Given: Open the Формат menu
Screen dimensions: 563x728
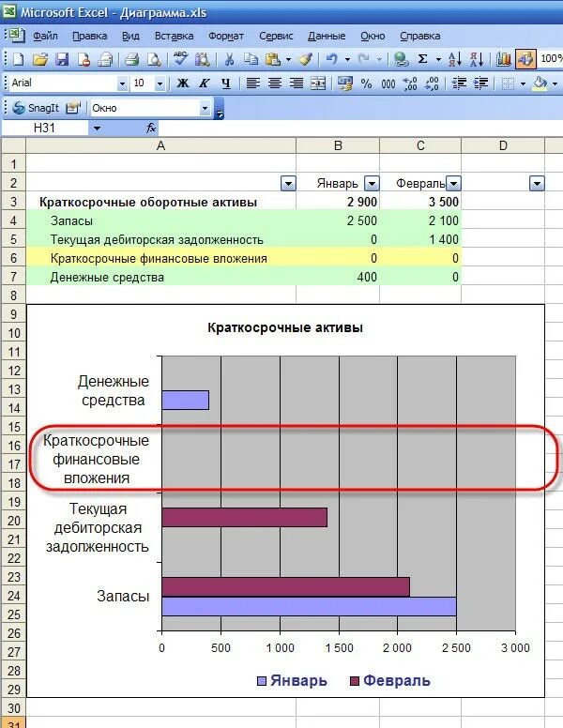Looking at the screenshot, I should pos(226,36).
